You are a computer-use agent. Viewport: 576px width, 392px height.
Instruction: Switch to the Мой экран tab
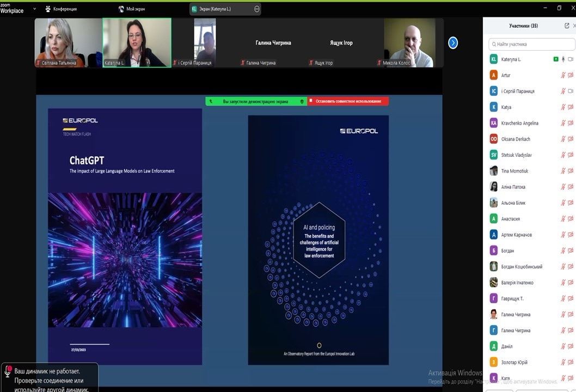click(x=132, y=9)
